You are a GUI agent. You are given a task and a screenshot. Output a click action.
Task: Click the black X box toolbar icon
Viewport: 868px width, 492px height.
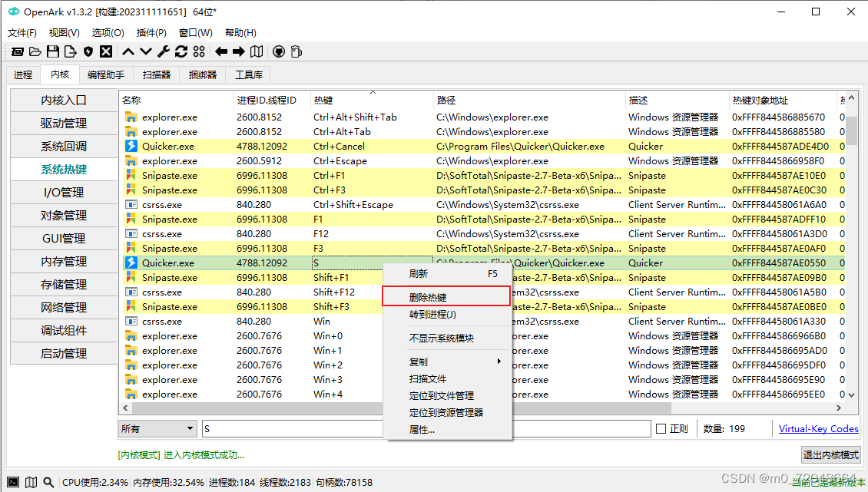(106, 51)
